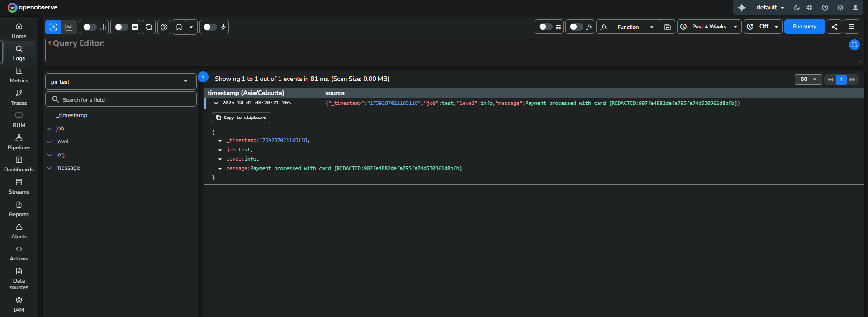This screenshot has width=868, height=317.
Task: Go to the next results page
Action: click(852, 79)
